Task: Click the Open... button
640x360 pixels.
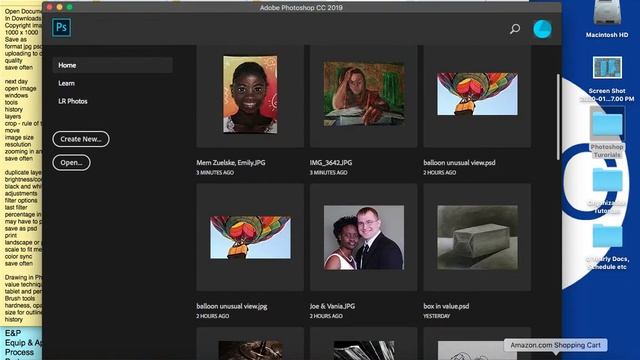Action: click(x=71, y=162)
